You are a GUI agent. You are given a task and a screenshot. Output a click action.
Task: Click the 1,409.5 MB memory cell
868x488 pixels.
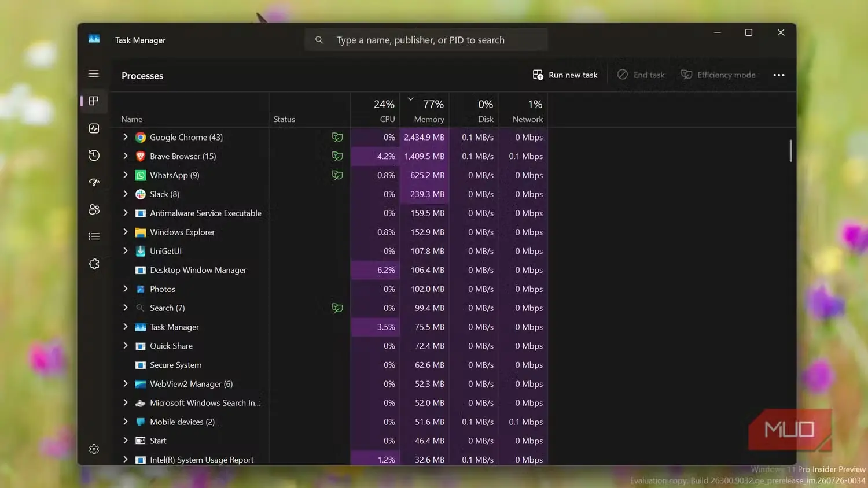coord(424,156)
